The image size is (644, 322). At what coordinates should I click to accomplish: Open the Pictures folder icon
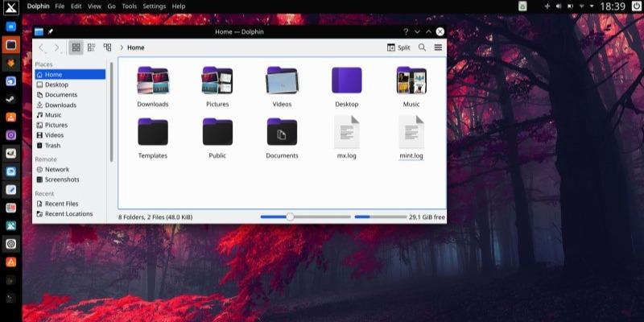pos(217,80)
